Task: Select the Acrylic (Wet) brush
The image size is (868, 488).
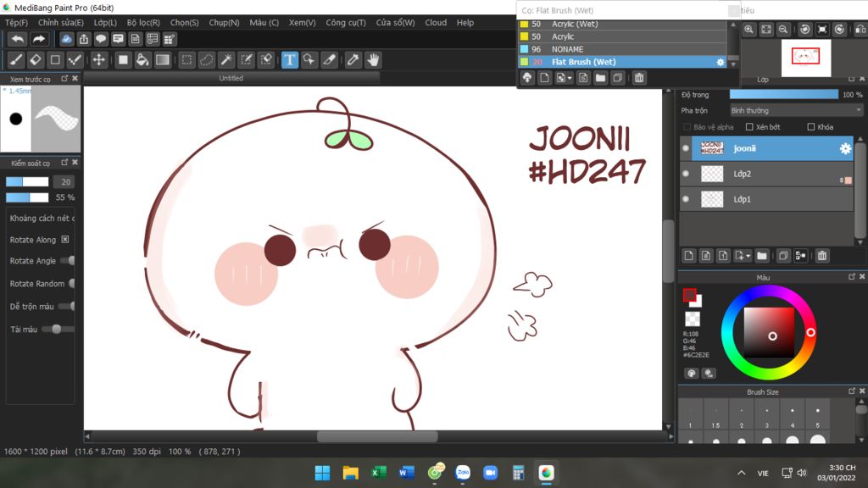Action: click(622, 24)
